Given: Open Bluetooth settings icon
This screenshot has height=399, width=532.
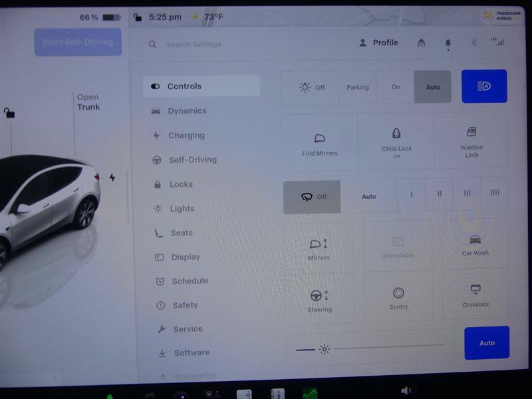Looking at the screenshot, I should (473, 43).
